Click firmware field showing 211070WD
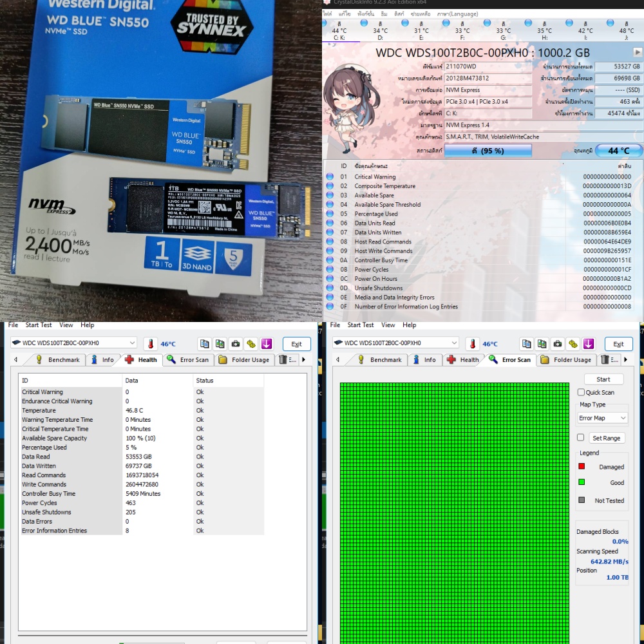Viewport: 644px width, 644px height. [x=488, y=66]
